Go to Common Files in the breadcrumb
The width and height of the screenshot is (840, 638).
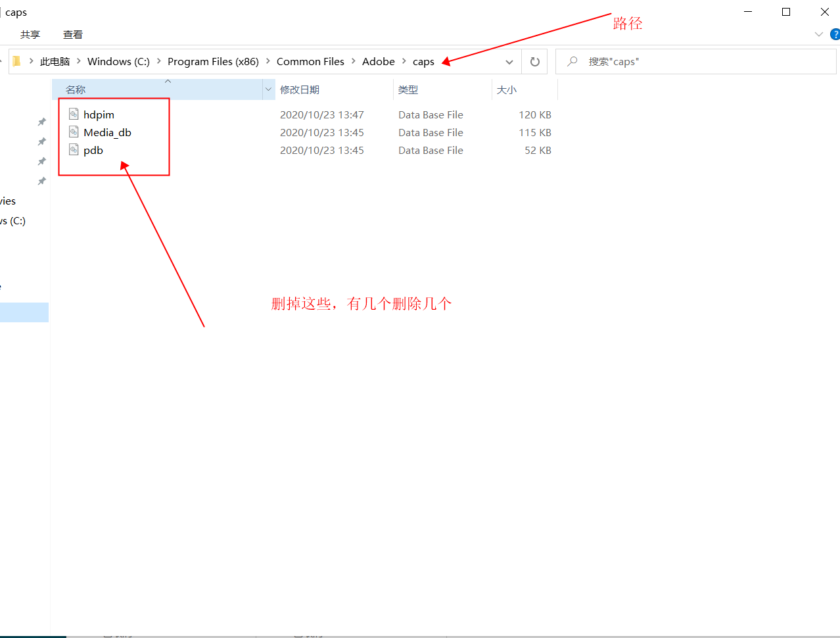coord(310,61)
